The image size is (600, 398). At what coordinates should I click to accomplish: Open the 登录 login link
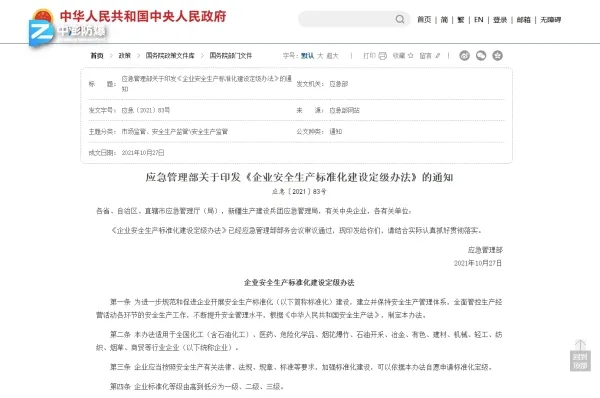click(500, 20)
